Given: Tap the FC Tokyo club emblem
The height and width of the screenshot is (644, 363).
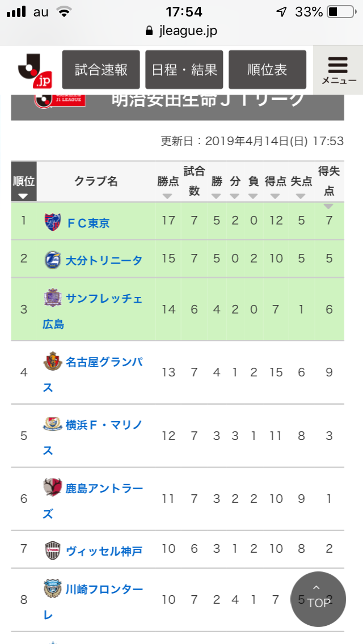Looking at the screenshot, I should click(x=52, y=222).
